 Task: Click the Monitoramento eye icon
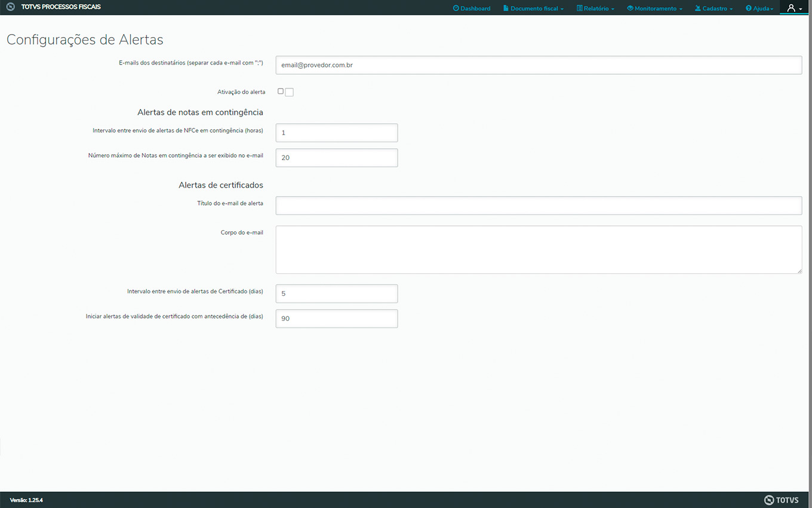[x=630, y=8]
